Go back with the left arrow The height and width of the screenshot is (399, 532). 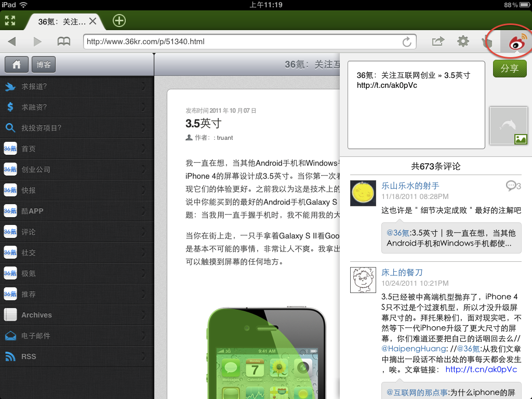click(x=12, y=42)
